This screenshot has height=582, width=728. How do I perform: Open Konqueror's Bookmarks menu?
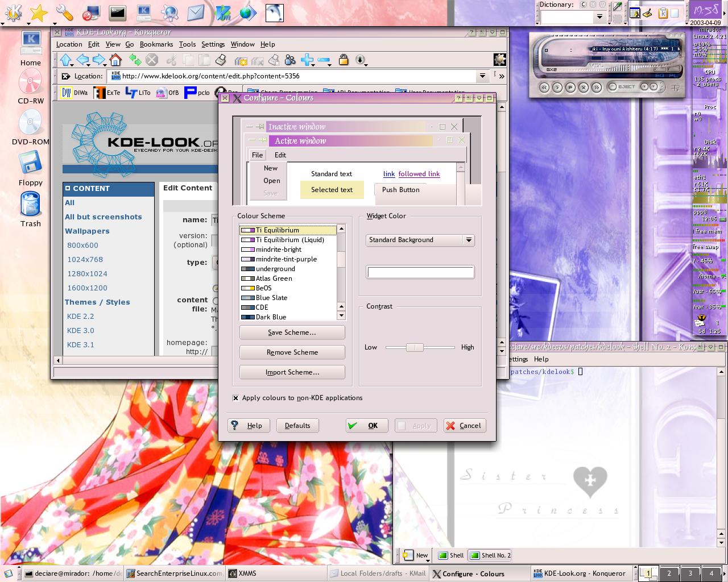pyautogui.click(x=156, y=44)
